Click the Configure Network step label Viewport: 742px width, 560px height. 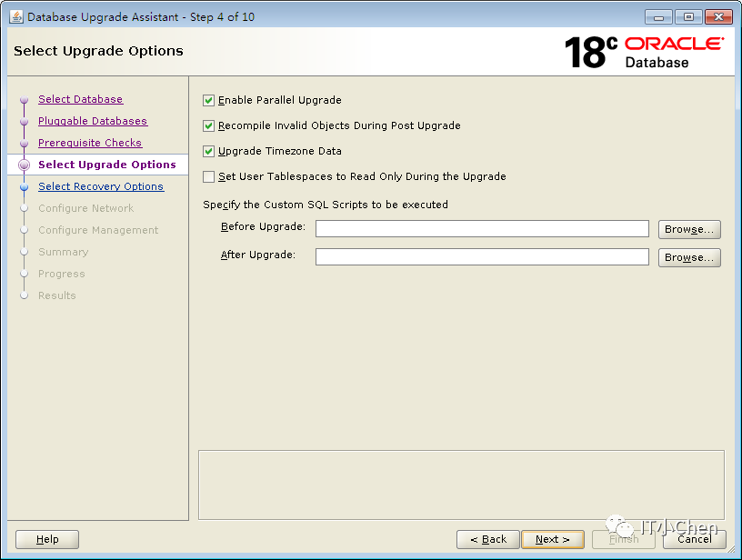coord(86,208)
